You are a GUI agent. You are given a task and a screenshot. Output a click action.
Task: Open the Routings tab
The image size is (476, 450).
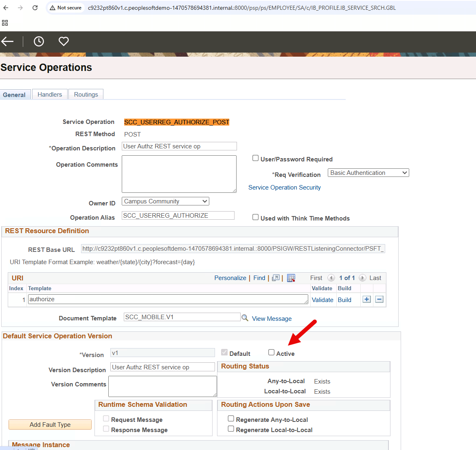pos(86,95)
